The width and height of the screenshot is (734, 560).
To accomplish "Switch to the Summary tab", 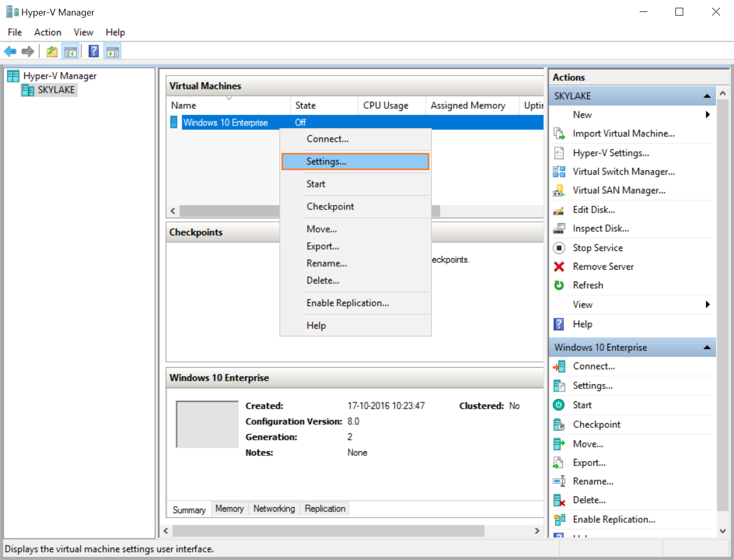I will (189, 510).
